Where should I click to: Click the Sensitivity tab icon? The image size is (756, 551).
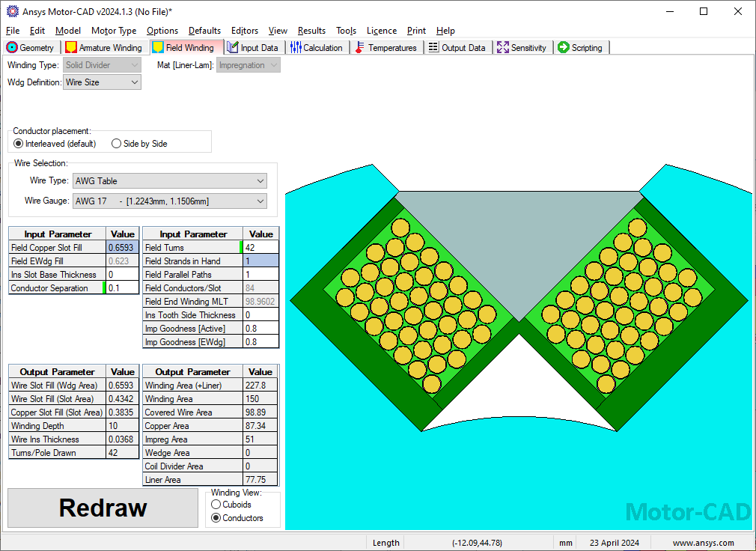click(x=502, y=47)
